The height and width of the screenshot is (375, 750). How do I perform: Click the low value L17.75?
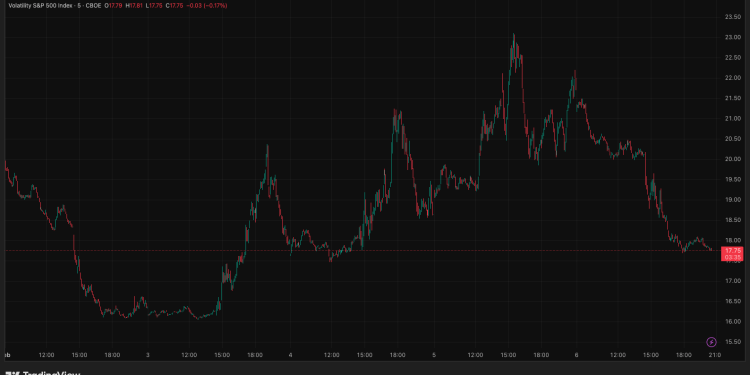tap(154, 6)
